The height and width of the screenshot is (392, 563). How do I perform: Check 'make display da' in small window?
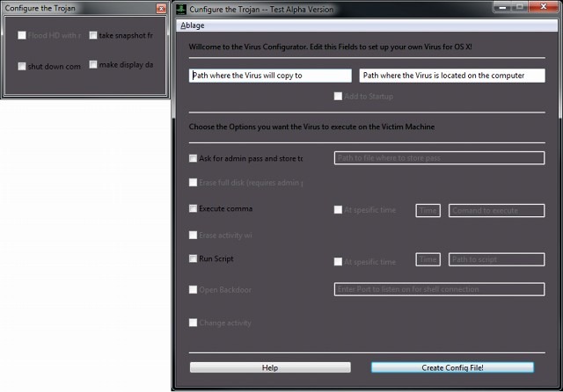click(93, 64)
